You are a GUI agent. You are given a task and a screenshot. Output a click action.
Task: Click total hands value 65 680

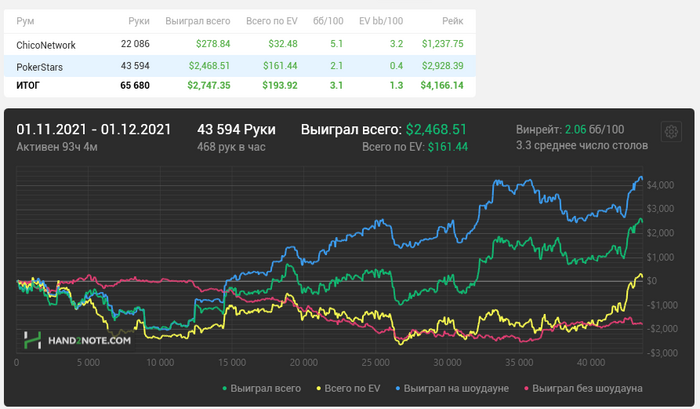click(x=135, y=85)
